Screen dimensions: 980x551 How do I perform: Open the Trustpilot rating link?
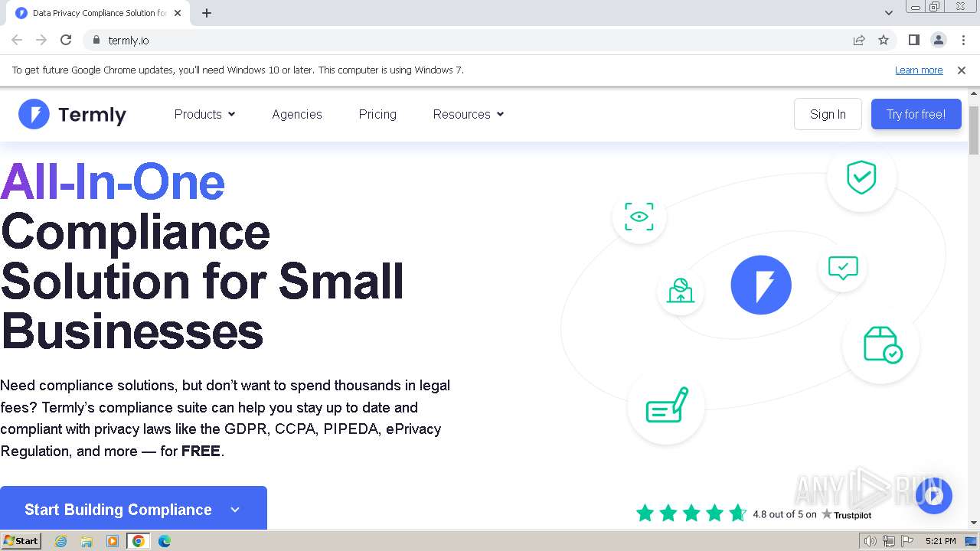754,514
